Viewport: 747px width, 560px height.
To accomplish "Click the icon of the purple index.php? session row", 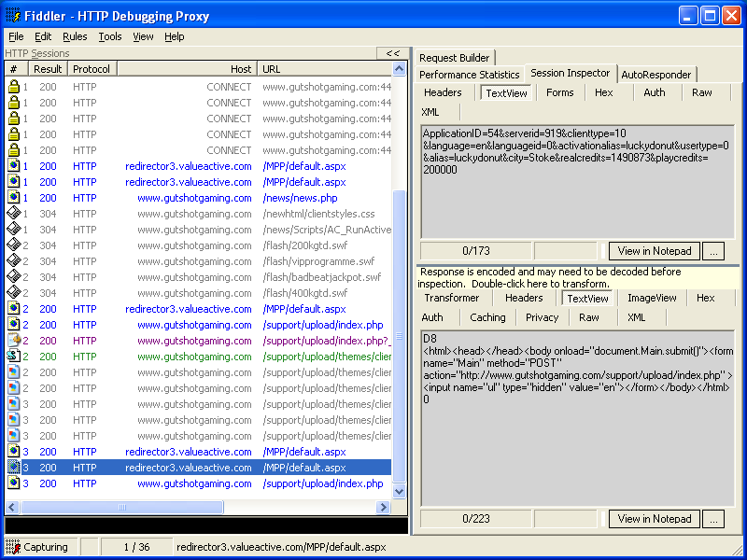I will click(x=14, y=341).
